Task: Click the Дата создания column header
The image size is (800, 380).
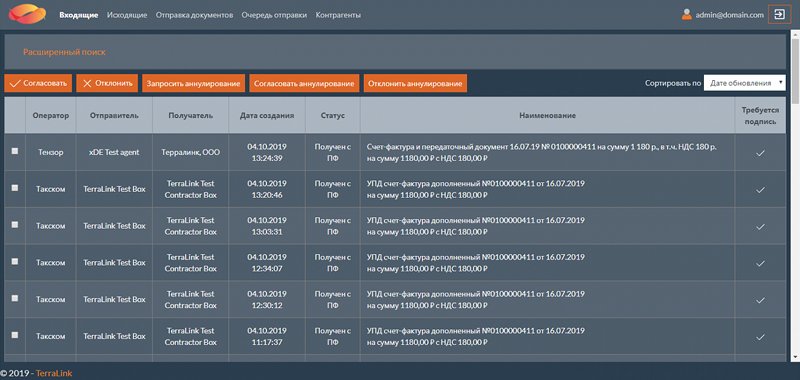Action: tap(267, 116)
